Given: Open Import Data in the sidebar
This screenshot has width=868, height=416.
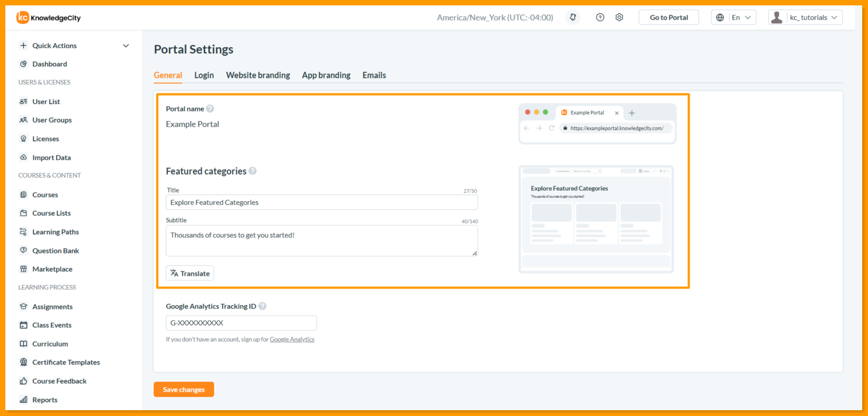Looking at the screenshot, I should tap(51, 158).
